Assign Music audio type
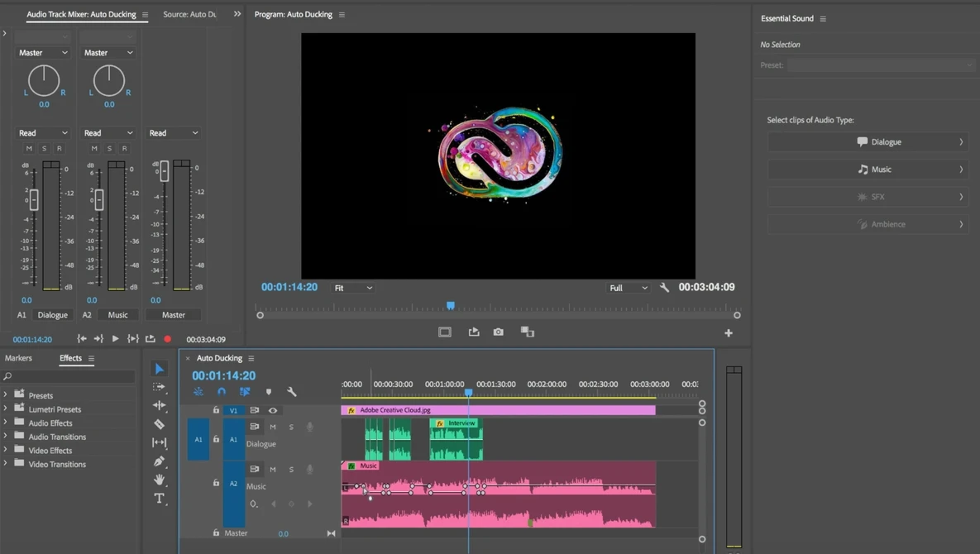Viewport: 980px width, 554px height. coord(868,170)
